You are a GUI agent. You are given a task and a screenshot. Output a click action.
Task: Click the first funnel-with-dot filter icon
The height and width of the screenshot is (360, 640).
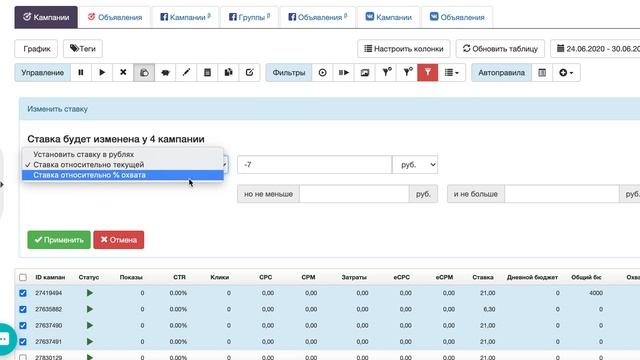386,73
